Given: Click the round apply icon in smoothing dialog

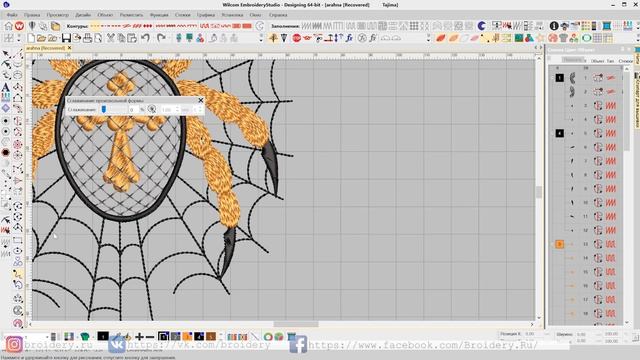Looking at the screenshot, I should pos(152,109).
